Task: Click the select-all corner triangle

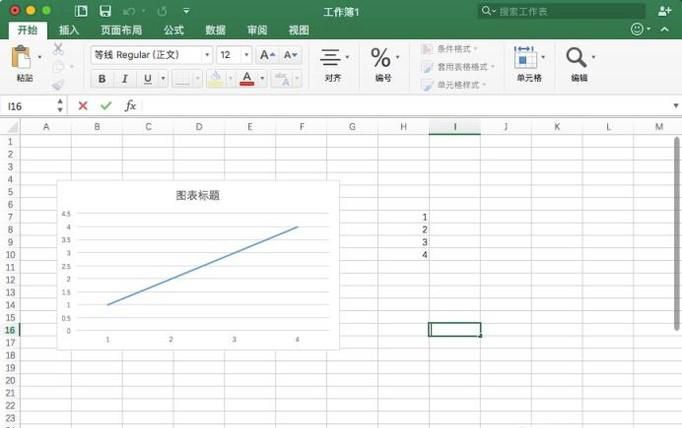Action: click(x=13, y=127)
